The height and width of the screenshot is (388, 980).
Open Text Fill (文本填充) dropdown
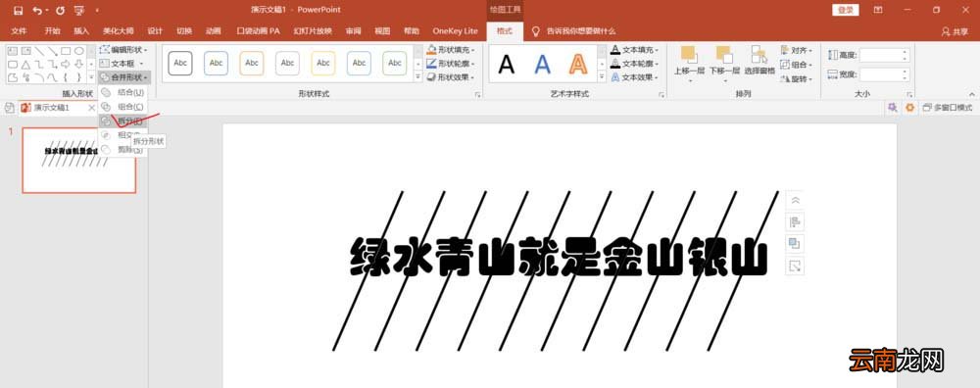[635, 49]
